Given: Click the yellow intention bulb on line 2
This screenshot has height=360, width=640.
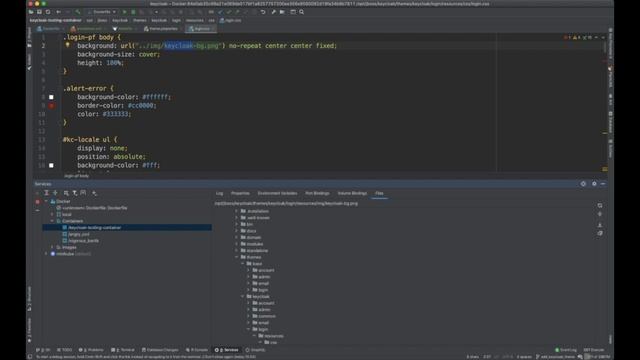Looking at the screenshot, I should (x=67, y=45).
